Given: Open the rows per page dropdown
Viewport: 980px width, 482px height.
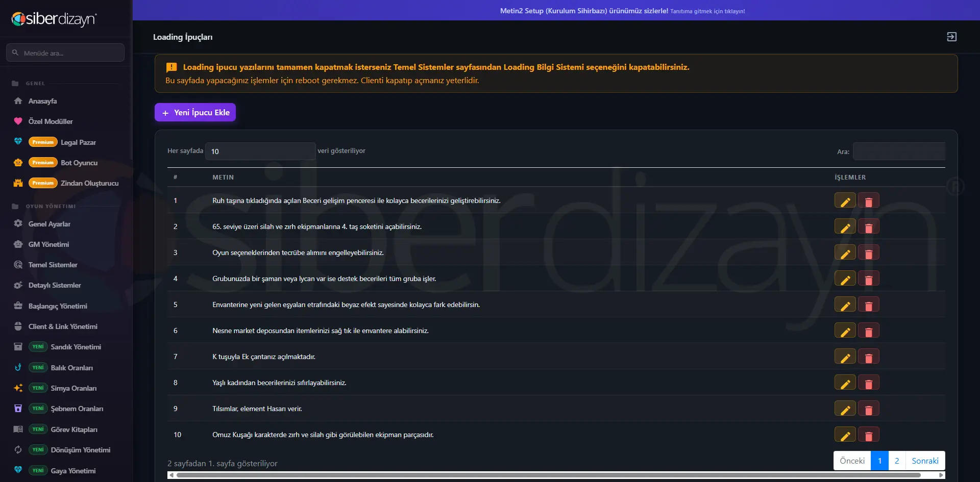Looking at the screenshot, I should point(260,151).
